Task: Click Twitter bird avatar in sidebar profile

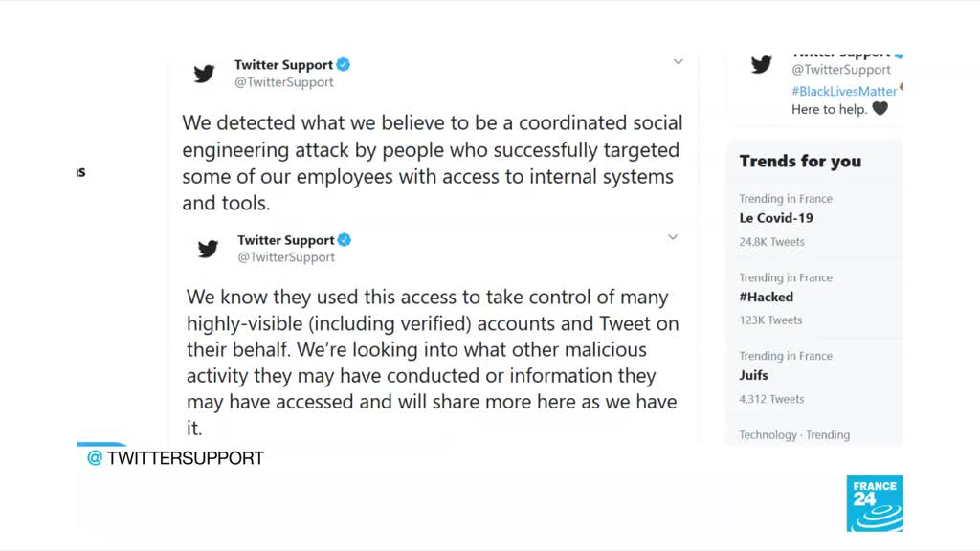Action: pos(762,65)
